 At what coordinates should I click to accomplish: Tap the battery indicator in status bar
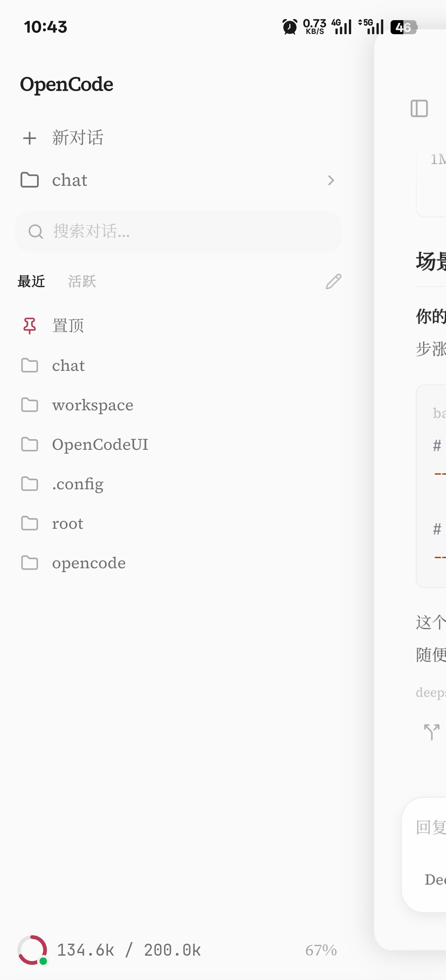(x=404, y=27)
